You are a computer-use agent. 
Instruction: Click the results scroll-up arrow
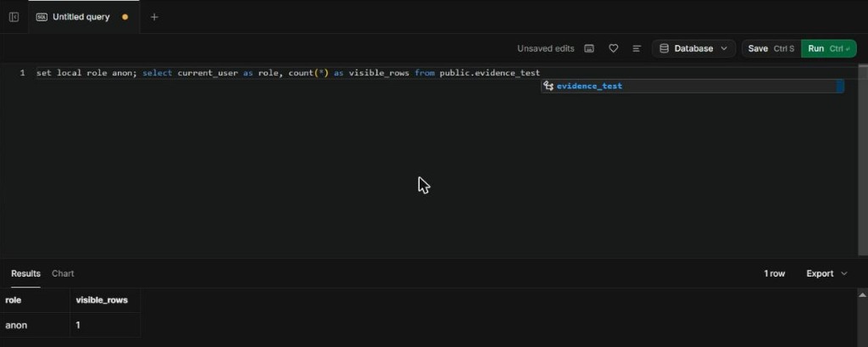coord(862,295)
